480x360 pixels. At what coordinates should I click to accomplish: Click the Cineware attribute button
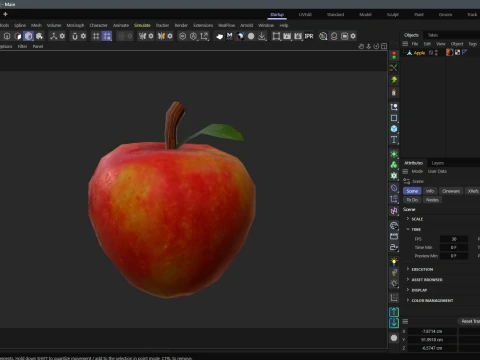coord(451,191)
